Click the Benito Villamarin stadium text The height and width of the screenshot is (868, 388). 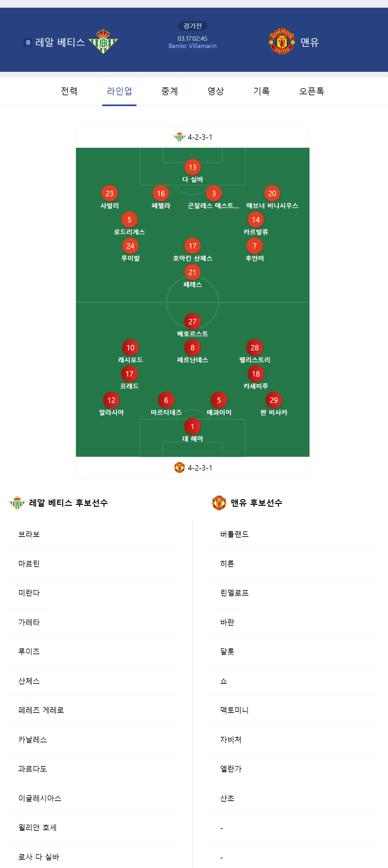pos(192,46)
